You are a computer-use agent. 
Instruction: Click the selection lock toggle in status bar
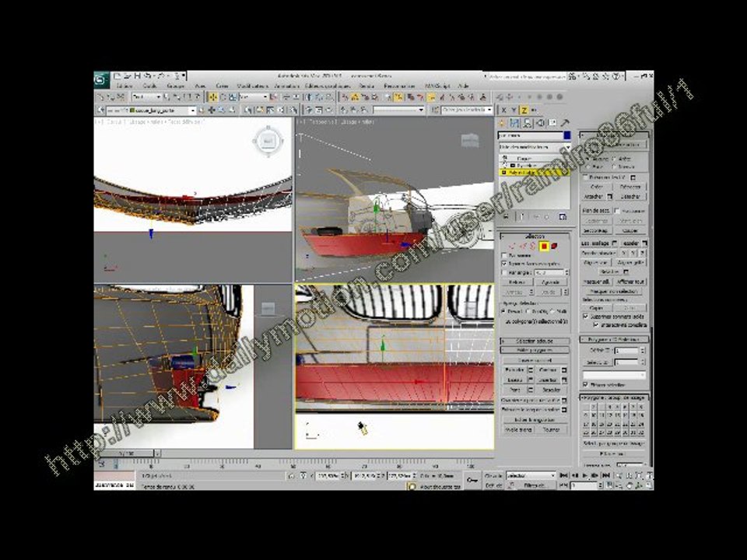click(x=292, y=476)
